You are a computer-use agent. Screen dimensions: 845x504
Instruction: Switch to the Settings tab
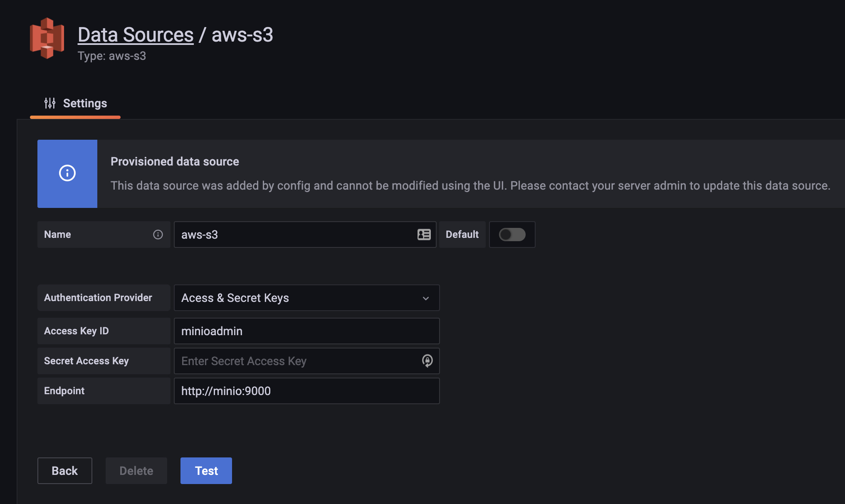pyautogui.click(x=75, y=104)
